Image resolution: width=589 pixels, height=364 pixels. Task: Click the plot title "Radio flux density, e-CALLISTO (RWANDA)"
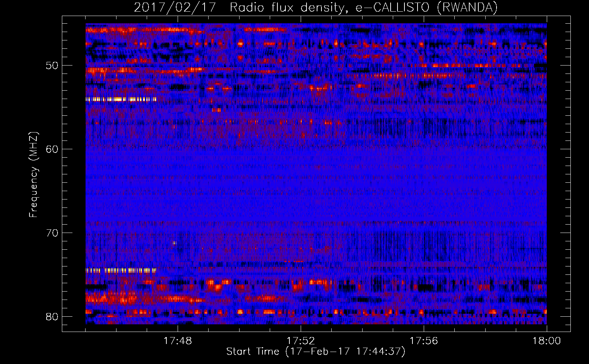364,8
